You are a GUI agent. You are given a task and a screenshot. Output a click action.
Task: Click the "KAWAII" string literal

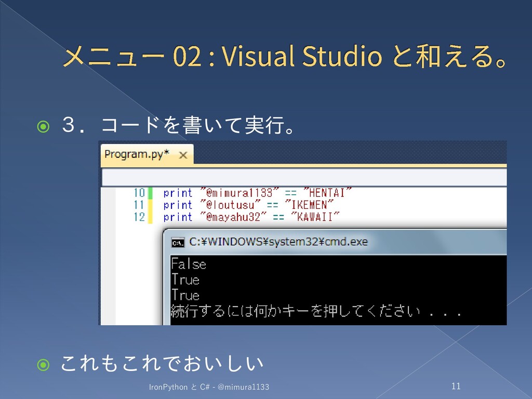click(x=315, y=217)
